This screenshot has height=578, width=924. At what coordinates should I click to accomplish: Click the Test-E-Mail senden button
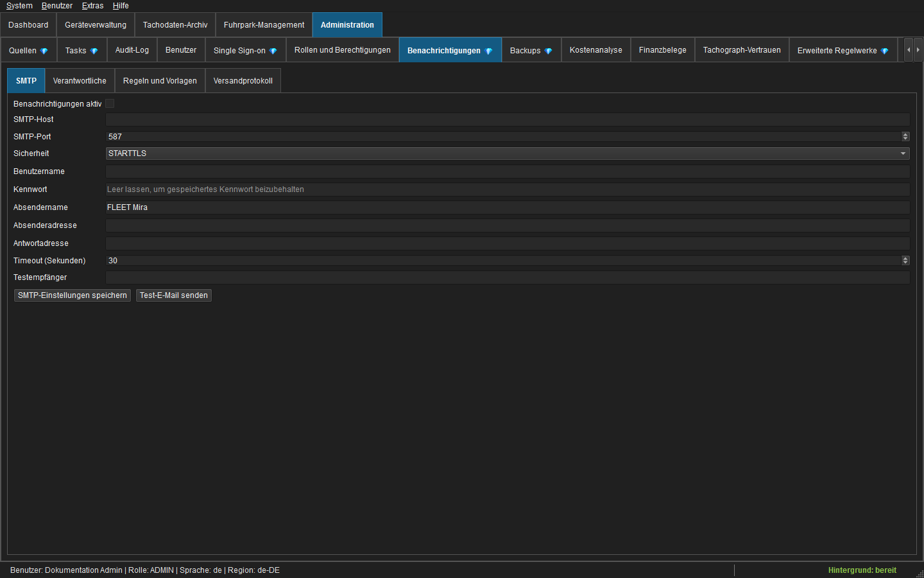(x=174, y=295)
